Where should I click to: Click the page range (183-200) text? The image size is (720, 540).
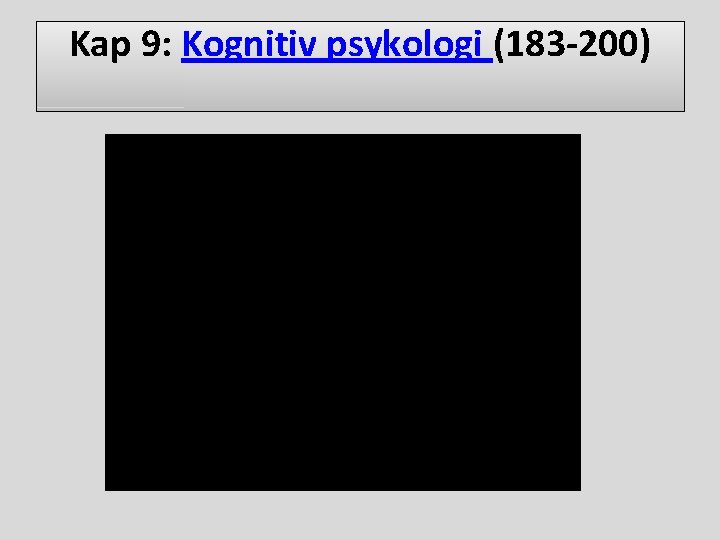coord(572,44)
